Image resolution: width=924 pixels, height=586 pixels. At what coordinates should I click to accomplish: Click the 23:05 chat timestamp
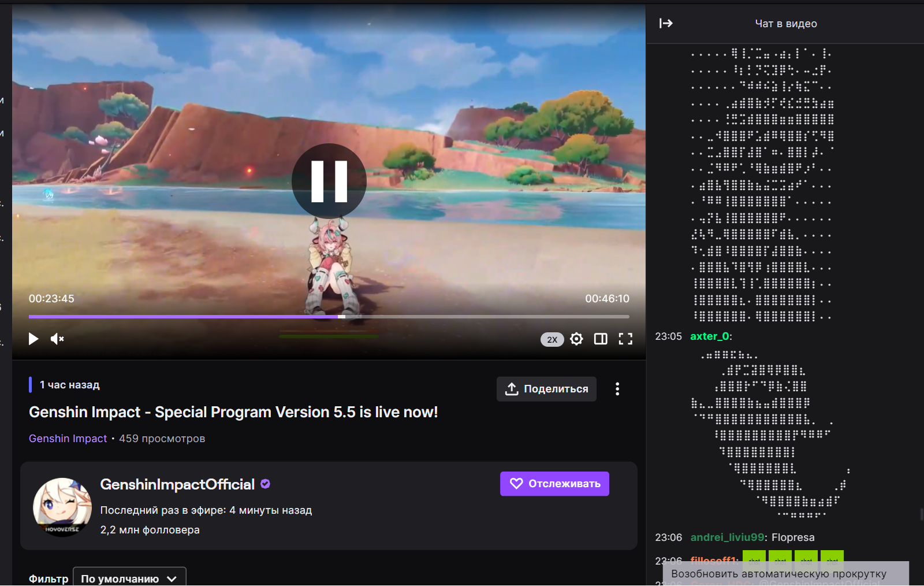click(x=668, y=336)
